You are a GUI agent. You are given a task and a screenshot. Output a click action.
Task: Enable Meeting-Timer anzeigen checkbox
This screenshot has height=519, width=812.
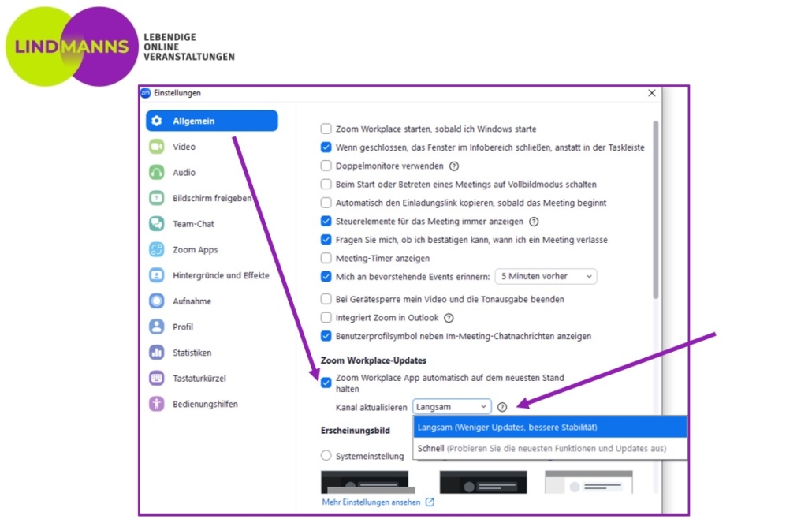[326, 258]
